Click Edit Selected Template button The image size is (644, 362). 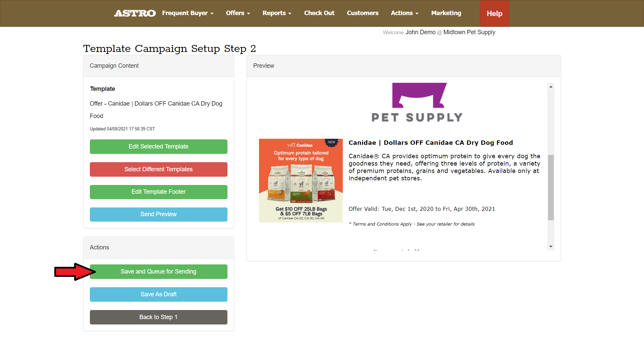pyautogui.click(x=158, y=146)
